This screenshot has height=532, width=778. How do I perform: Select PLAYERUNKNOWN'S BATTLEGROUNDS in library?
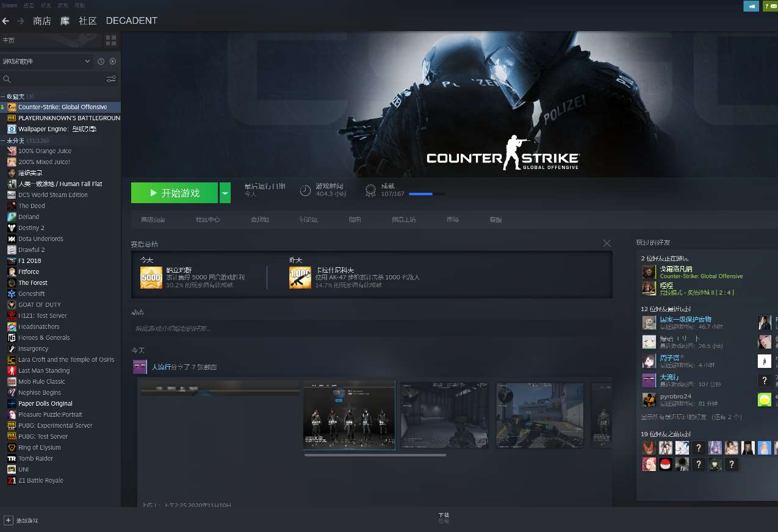click(x=69, y=118)
